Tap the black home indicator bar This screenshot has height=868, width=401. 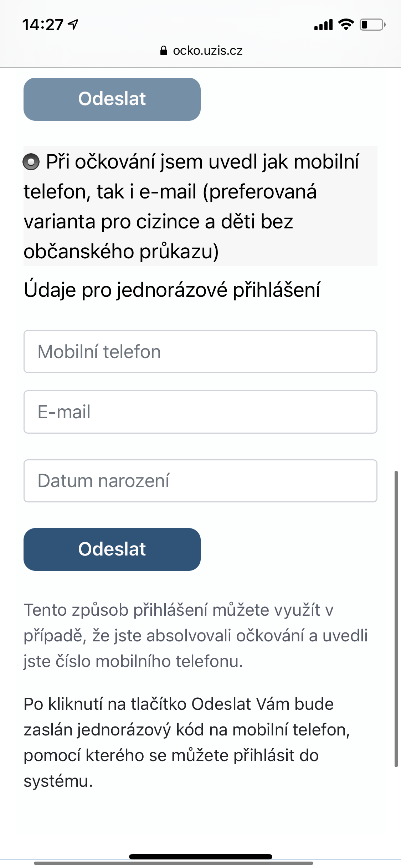(x=200, y=857)
